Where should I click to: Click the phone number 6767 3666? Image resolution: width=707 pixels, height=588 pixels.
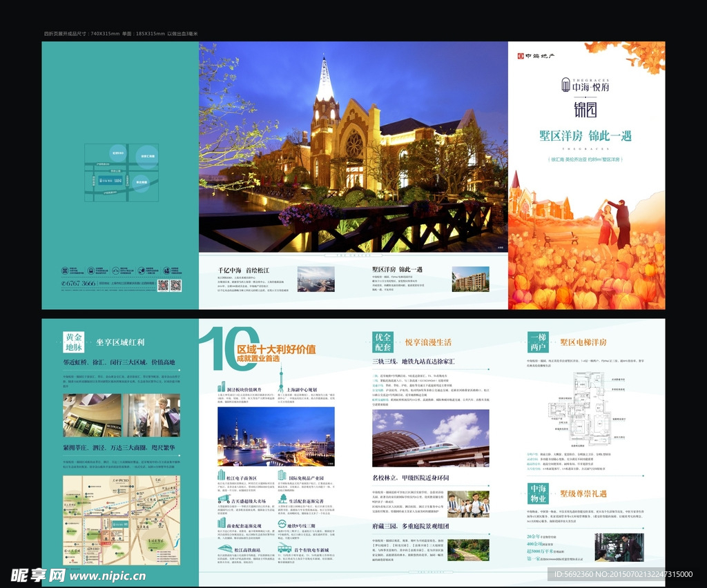[80, 284]
